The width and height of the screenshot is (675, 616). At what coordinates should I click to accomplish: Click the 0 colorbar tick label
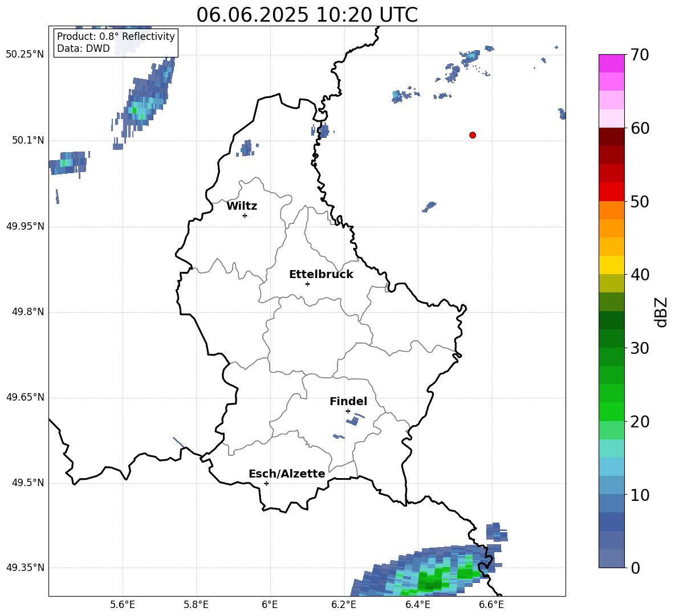click(x=636, y=568)
